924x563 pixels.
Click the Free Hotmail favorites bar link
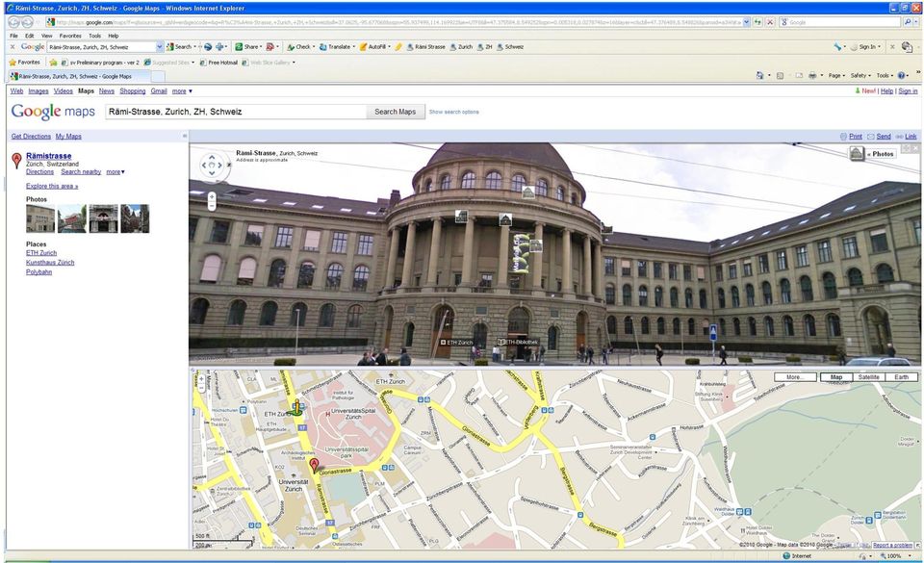pyautogui.click(x=218, y=62)
